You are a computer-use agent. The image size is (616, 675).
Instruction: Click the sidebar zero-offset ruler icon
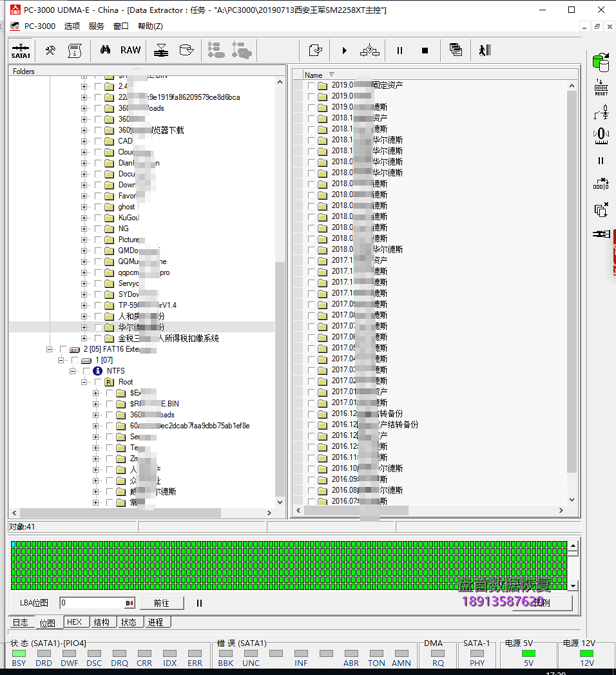pyautogui.click(x=601, y=136)
